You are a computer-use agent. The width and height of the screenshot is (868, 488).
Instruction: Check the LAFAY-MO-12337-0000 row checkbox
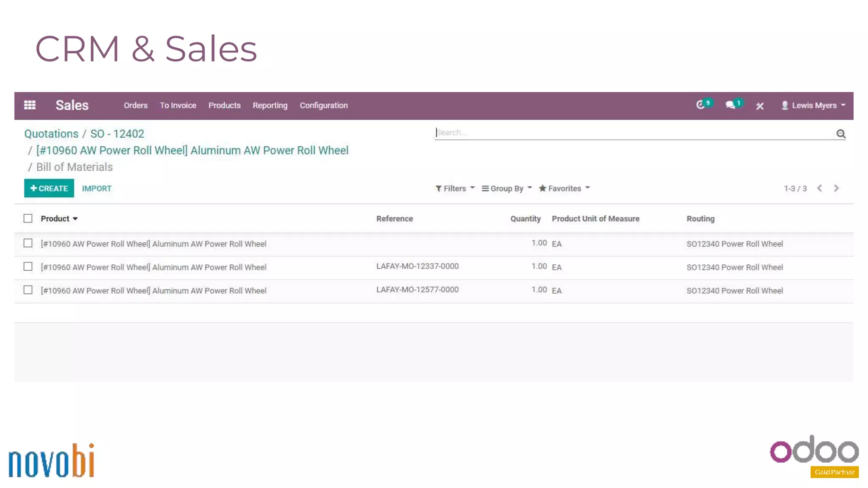(28, 266)
